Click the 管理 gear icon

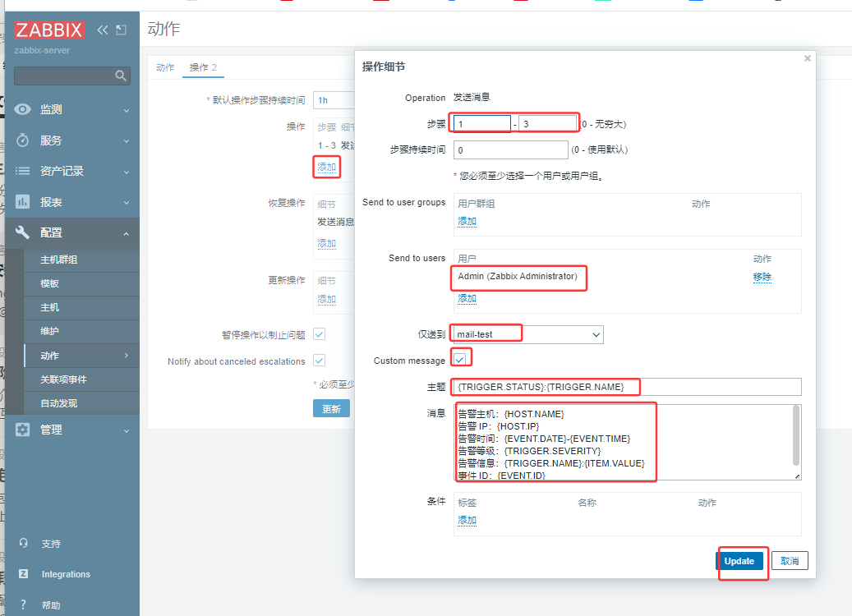click(x=22, y=430)
